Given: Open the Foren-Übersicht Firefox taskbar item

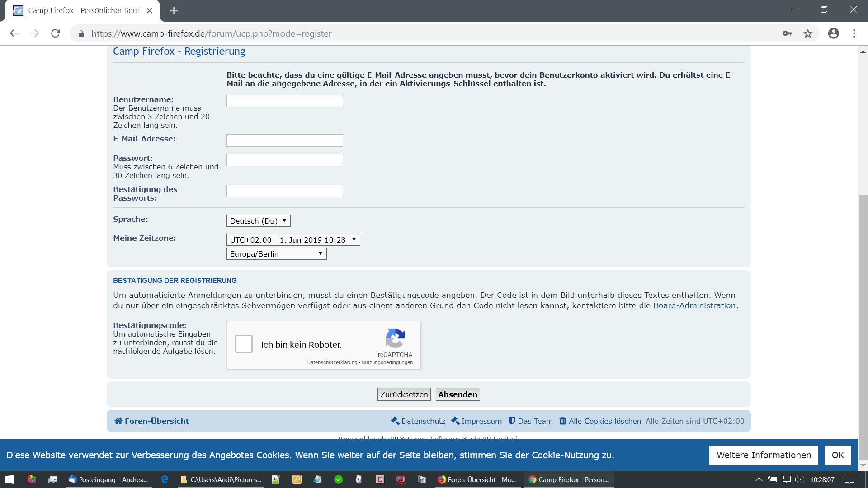Looking at the screenshot, I should (477, 479).
